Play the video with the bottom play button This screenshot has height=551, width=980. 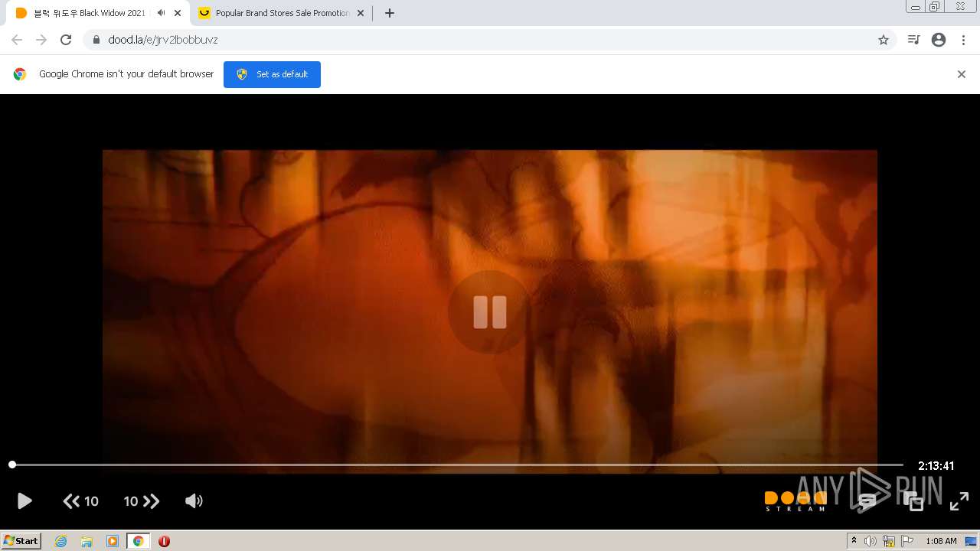point(24,501)
